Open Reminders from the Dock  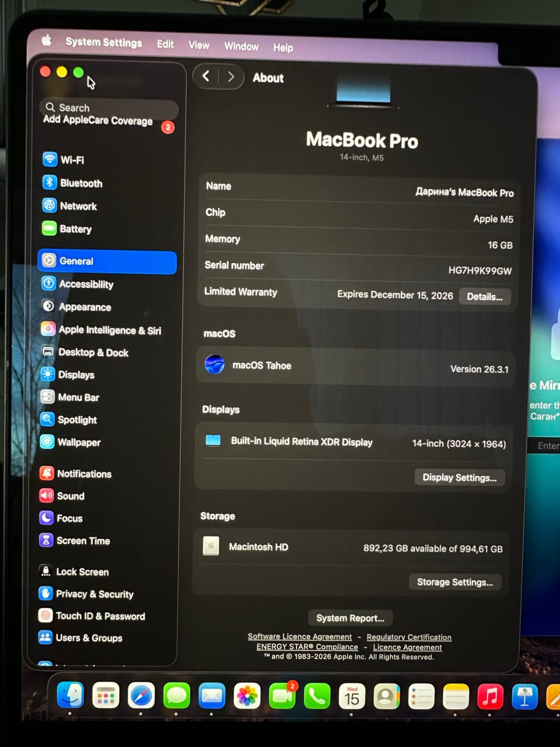[421, 697]
